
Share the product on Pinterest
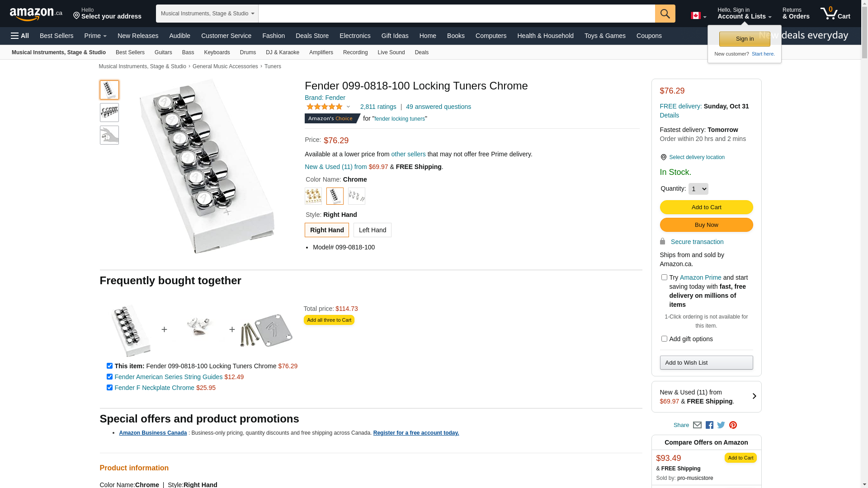tap(733, 425)
